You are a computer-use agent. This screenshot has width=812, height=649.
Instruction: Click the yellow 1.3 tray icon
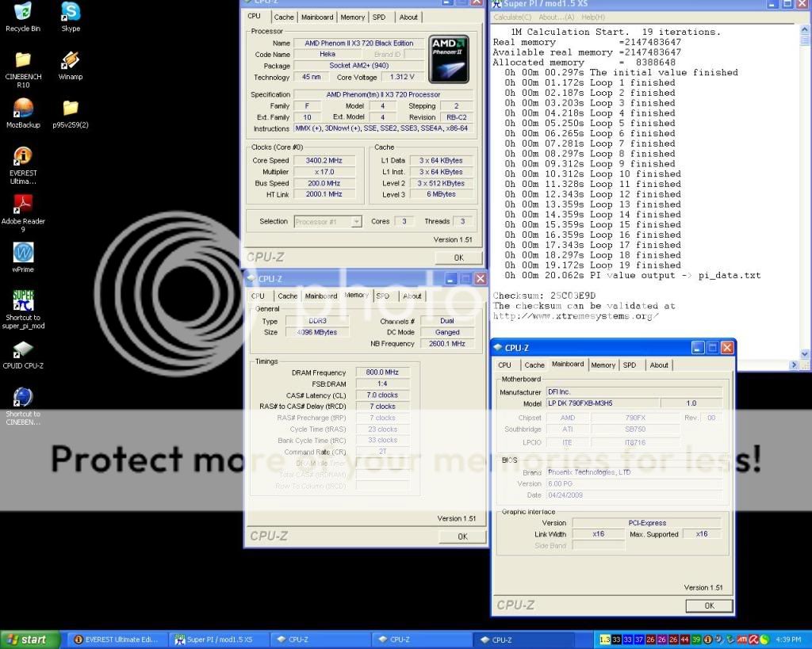pyautogui.click(x=604, y=639)
